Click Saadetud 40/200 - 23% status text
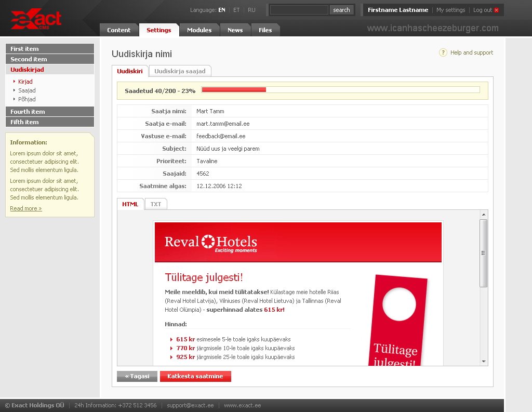This screenshot has width=532, height=412. tap(160, 91)
